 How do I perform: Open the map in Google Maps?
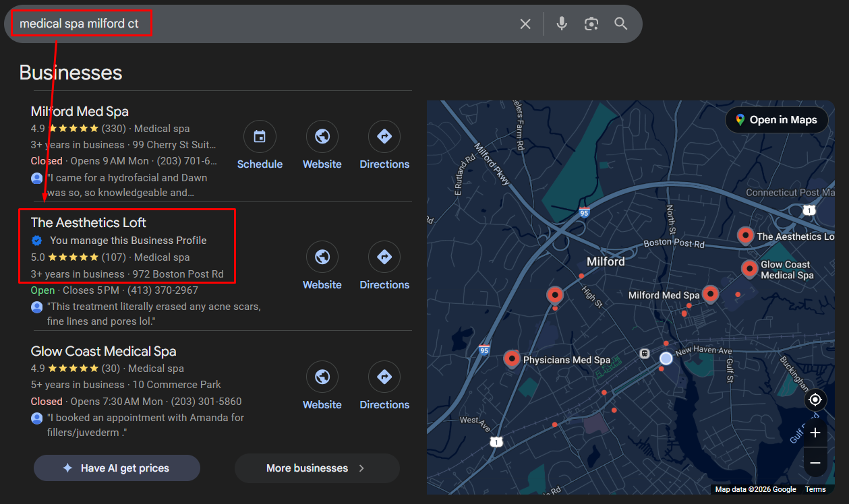pos(776,120)
